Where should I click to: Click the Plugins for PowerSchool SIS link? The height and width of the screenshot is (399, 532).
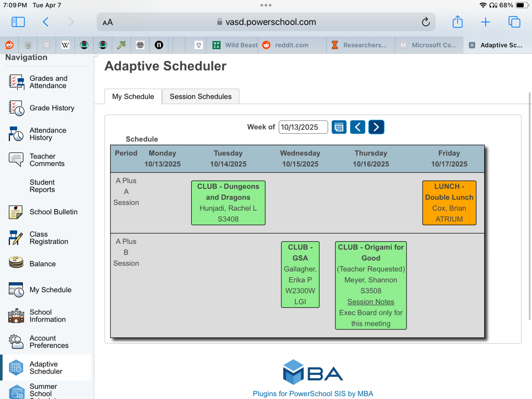313,394
